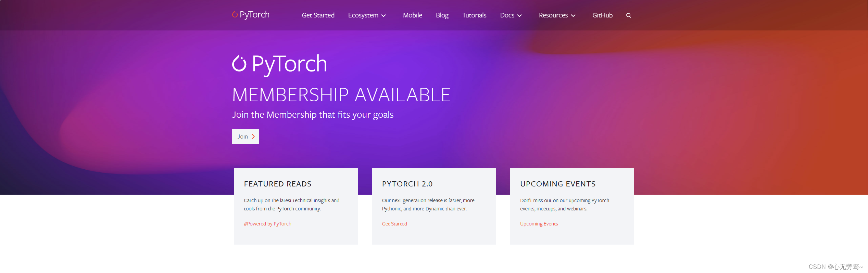
Task: Open Get Started in the top navigation
Action: pyautogui.click(x=318, y=15)
